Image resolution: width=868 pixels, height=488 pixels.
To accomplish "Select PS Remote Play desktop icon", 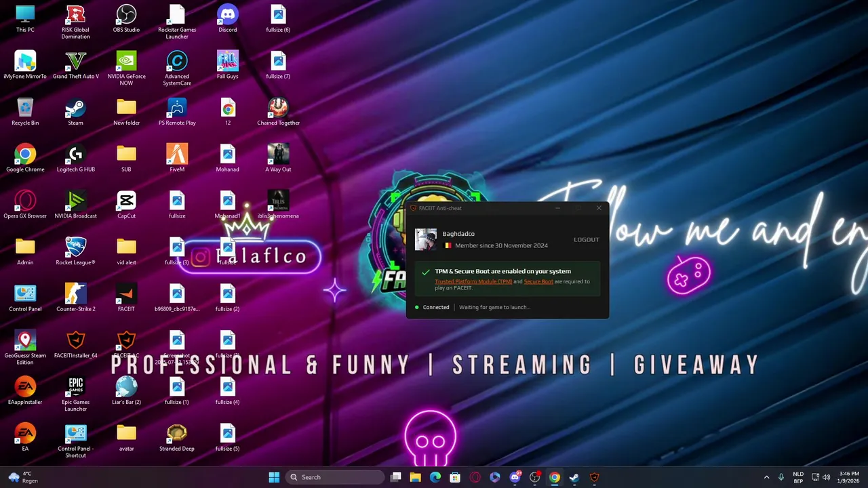I will [177, 112].
